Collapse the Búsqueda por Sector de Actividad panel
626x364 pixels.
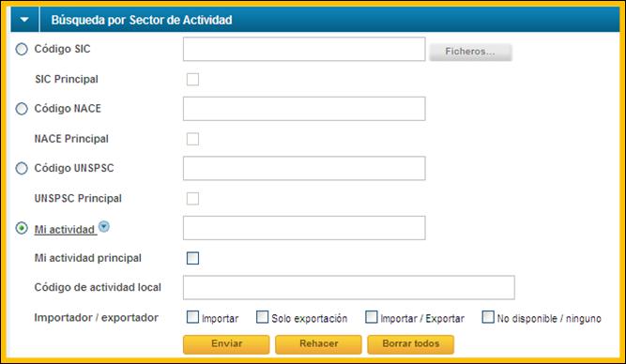tap(24, 20)
